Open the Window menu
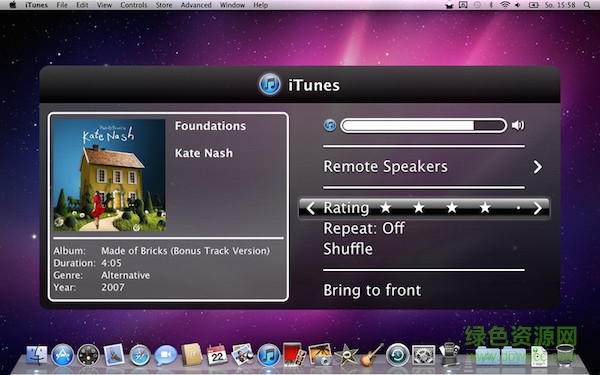The width and height of the screenshot is (600, 375). (232, 5)
